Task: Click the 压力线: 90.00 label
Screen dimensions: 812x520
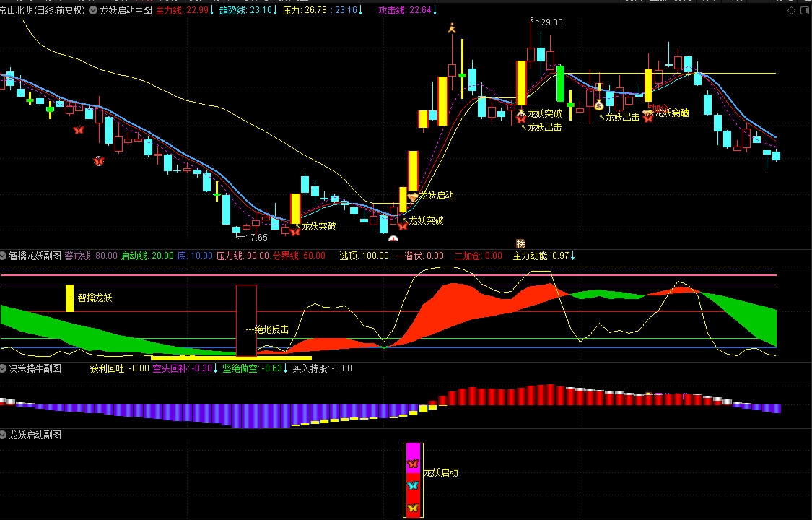Action: (x=243, y=256)
